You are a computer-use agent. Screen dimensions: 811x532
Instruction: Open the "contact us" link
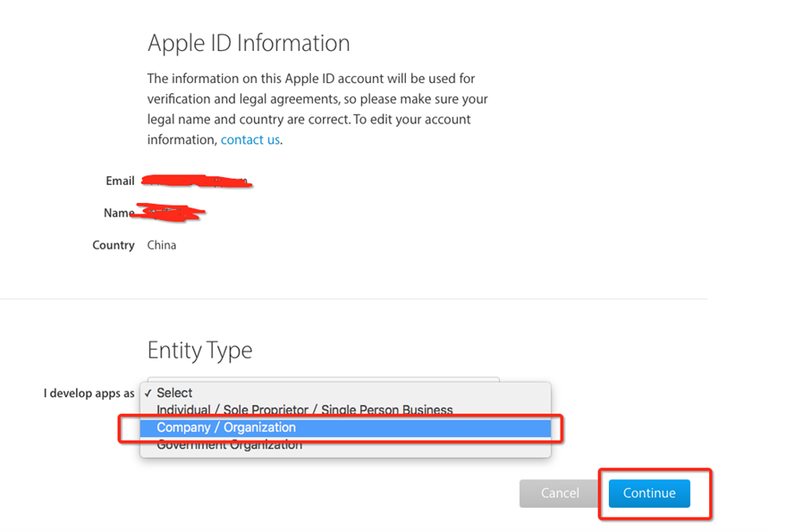pyautogui.click(x=250, y=139)
